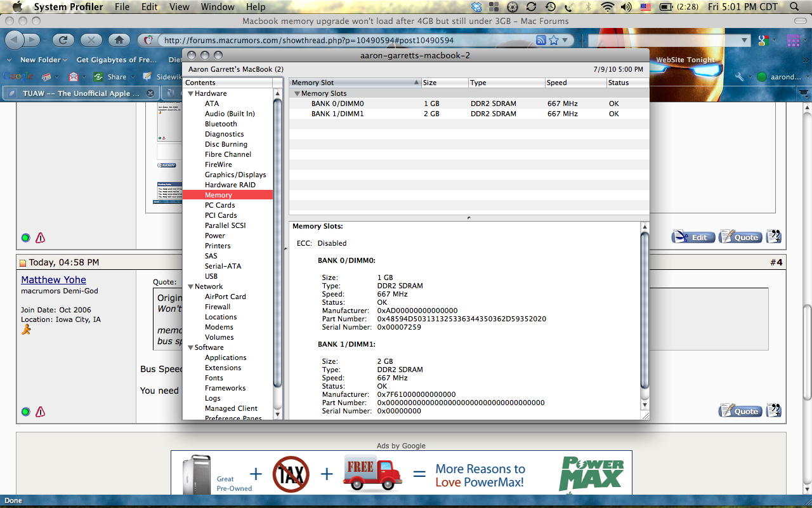Click the Bluetooth icon in menu bar
The image size is (812, 508).
[587, 7]
